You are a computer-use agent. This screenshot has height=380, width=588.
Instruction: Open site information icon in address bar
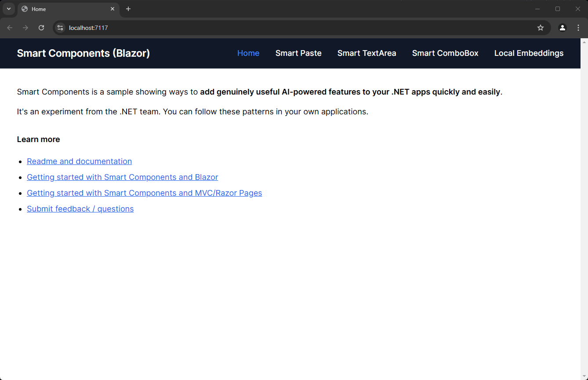click(x=61, y=28)
